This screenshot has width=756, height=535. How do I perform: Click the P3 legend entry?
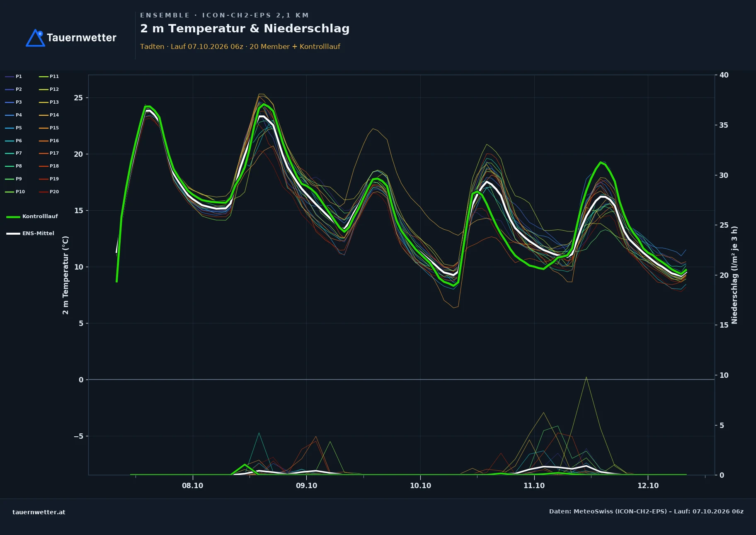tap(13, 102)
